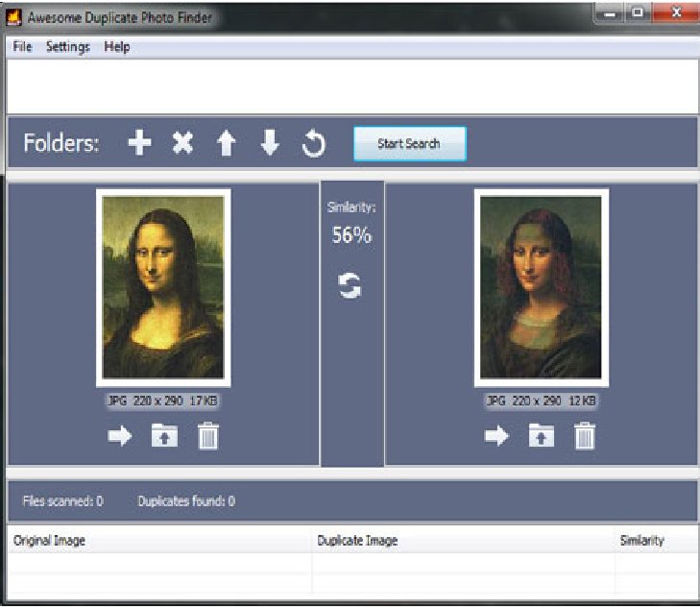The width and height of the screenshot is (700, 609).
Task: Sort by Similarity column header
Action: click(641, 541)
